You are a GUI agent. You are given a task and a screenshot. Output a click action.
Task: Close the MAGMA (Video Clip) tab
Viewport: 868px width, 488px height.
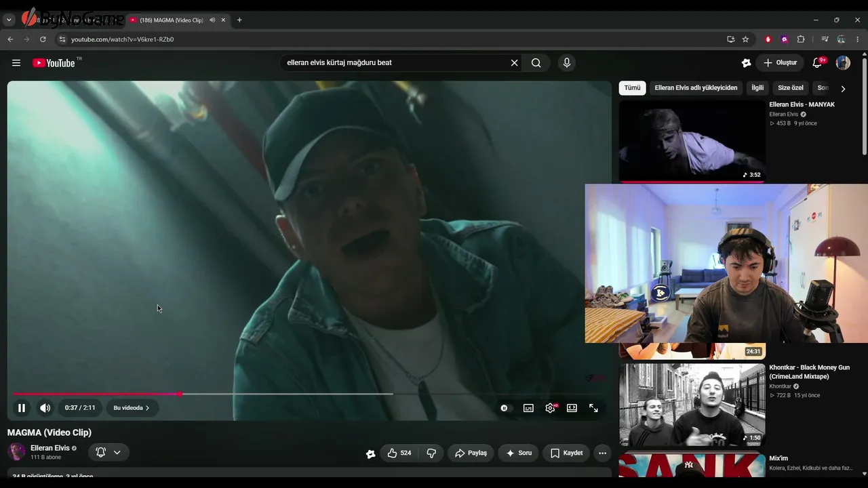tap(223, 20)
